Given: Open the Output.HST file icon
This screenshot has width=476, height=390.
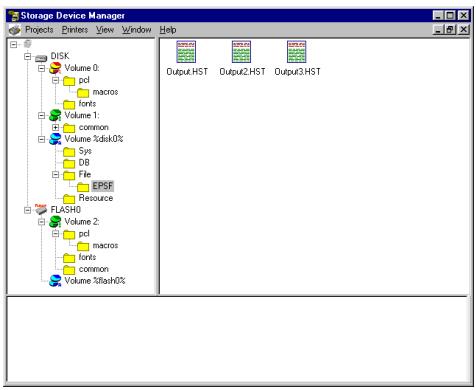Looking at the screenshot, I should 186,52.
